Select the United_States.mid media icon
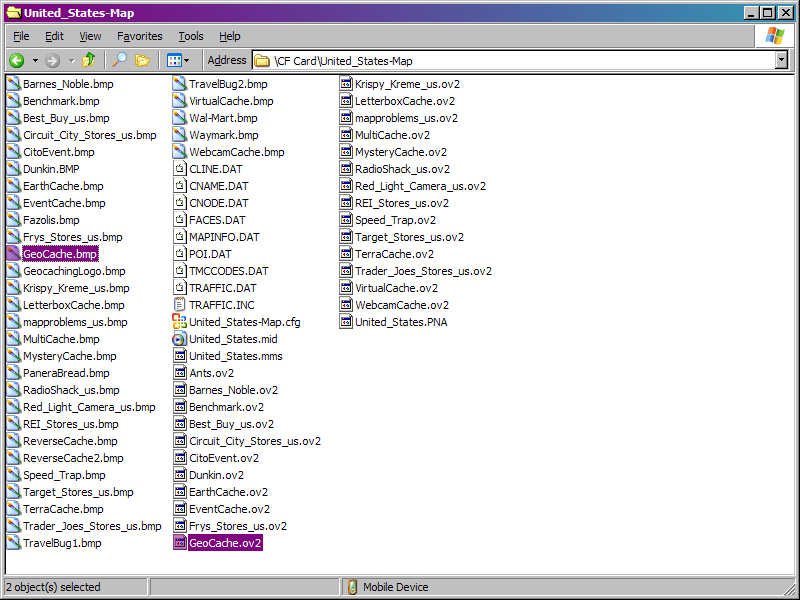The height and width of the screenshot is (600, 800). pyautogui.click(x=180, y=339)
